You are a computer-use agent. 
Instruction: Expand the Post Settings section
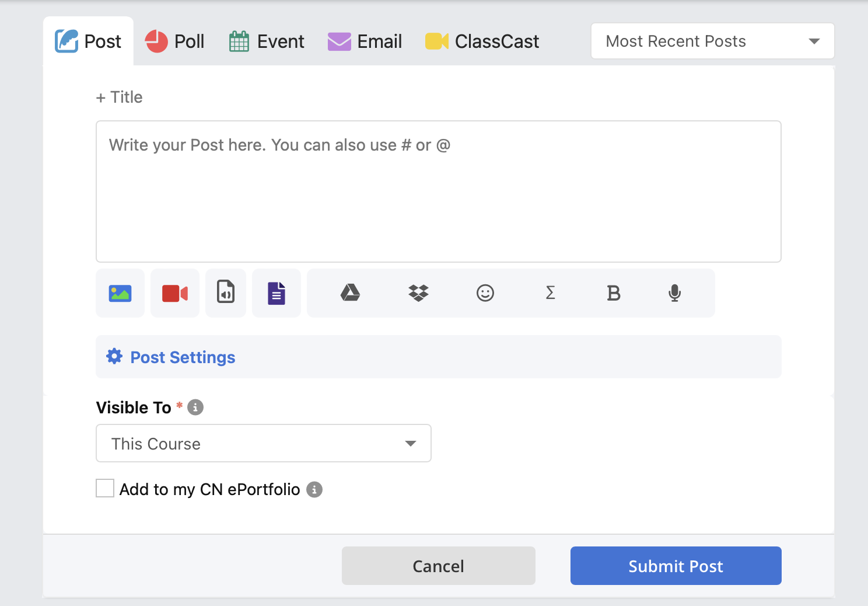click(438, 357)
